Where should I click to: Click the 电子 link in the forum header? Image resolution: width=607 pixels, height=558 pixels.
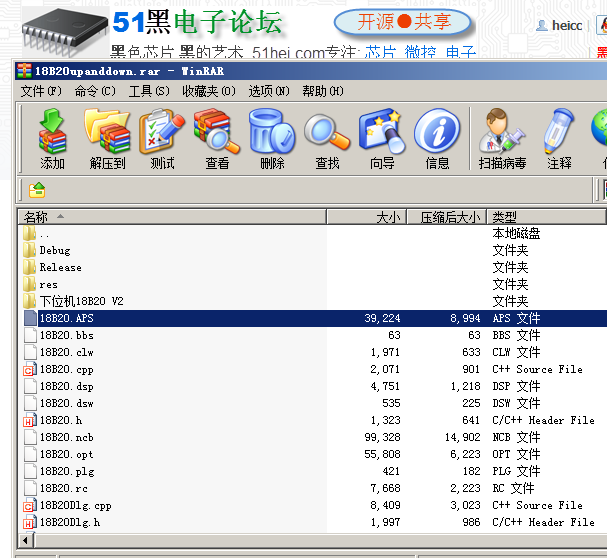click(x=461, y=52)
